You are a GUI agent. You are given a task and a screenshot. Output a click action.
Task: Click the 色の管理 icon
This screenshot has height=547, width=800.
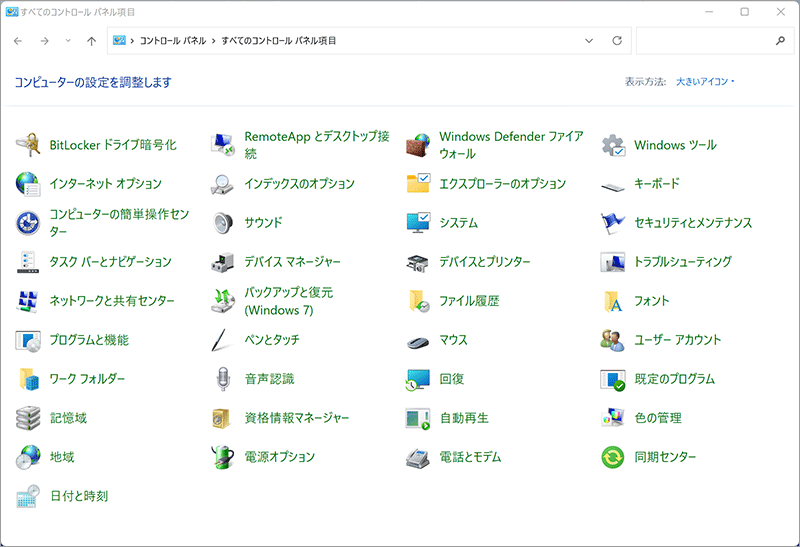(613, 418)
